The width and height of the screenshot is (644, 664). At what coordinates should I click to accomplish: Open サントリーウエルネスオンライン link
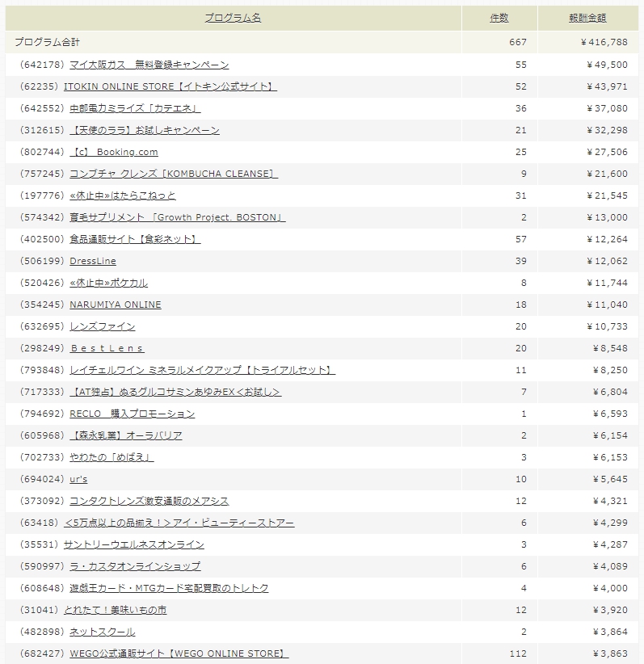[134, 544]
